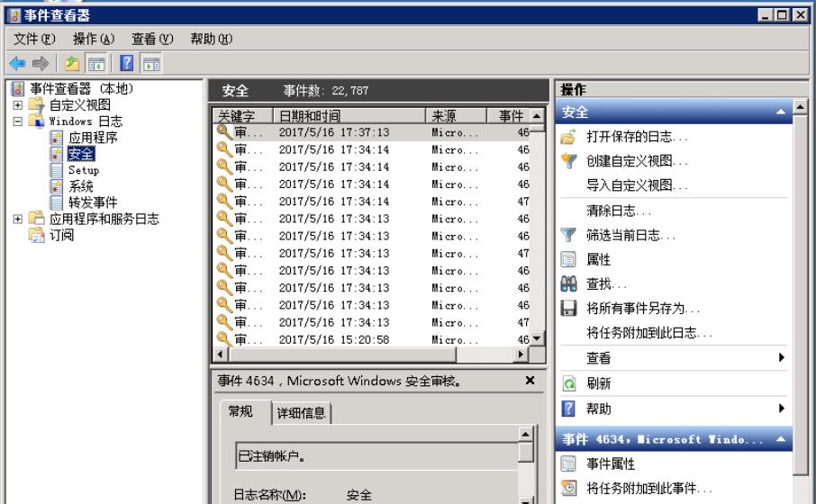Click the actions pane scrollbar up arrow

[801, 107]
